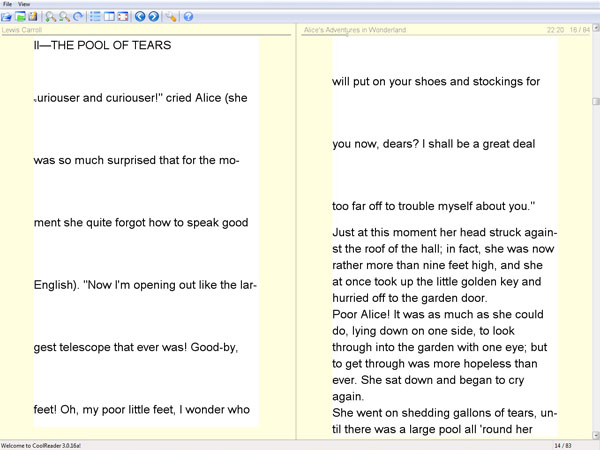Viewport: 600px width, 450px height.
Task: Click the line 'English). "Now I'm opening out'
Action: click(145, 285)
